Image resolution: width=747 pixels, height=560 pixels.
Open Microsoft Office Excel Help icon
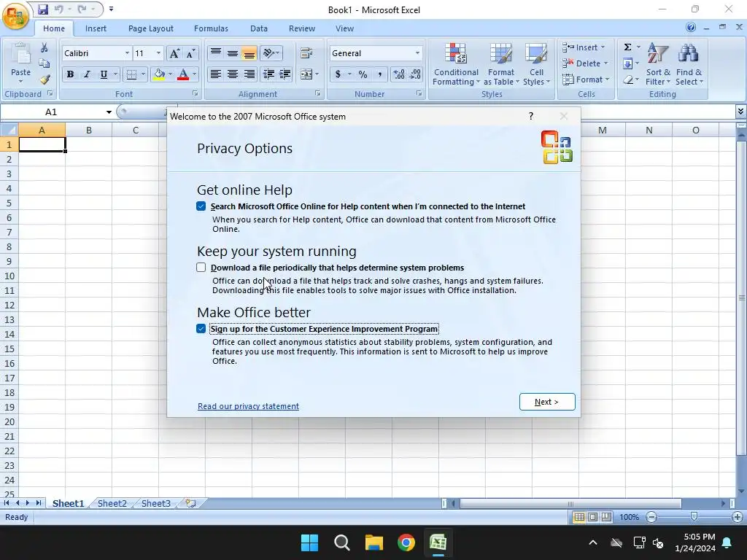[x=690, y=28]
